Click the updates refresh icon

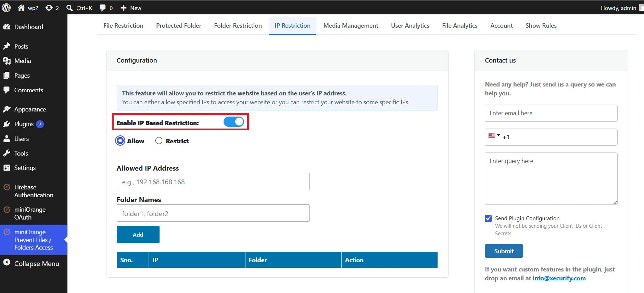pyautogui.click(x=49, y=8)
